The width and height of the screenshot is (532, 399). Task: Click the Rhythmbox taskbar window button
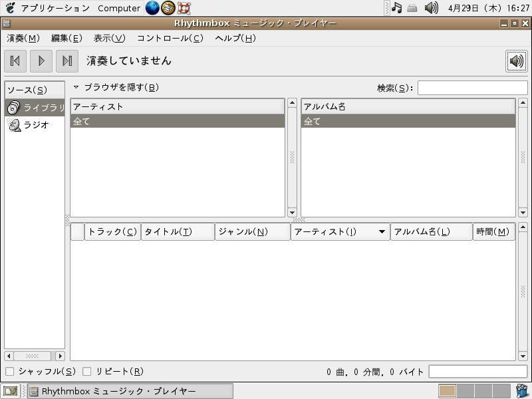130,391
